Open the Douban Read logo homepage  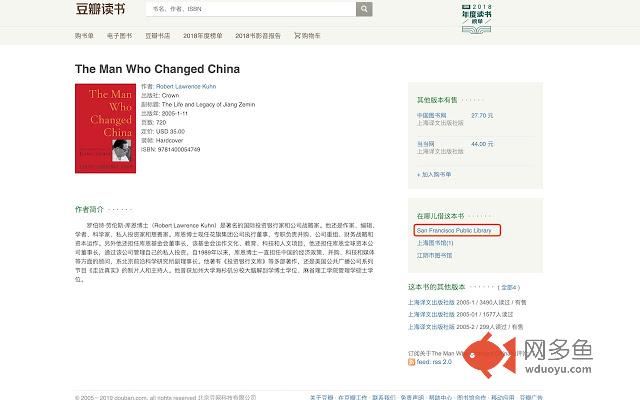coord(100,9)
